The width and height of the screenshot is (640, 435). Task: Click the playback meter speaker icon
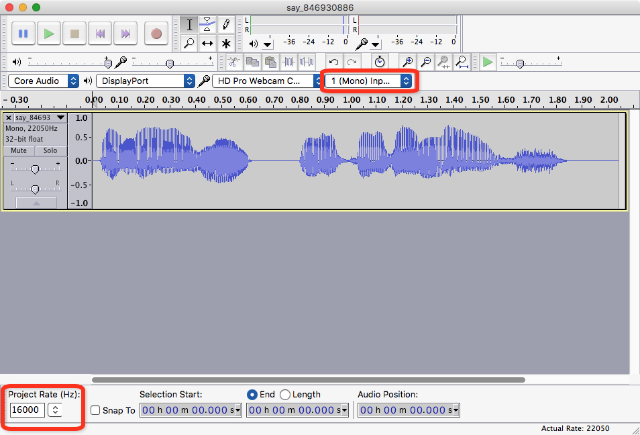click(253, 44)
